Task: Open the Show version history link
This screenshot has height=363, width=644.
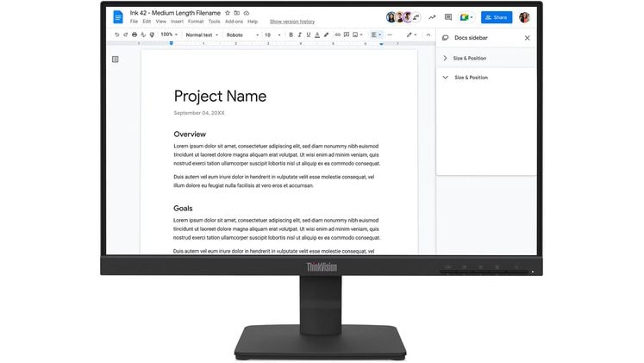Action: point(291,22)
